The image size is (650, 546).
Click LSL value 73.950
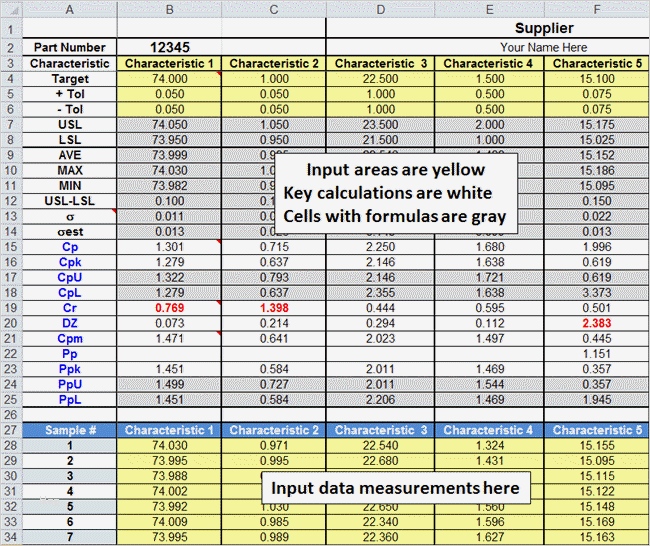[x=170, y=140]
